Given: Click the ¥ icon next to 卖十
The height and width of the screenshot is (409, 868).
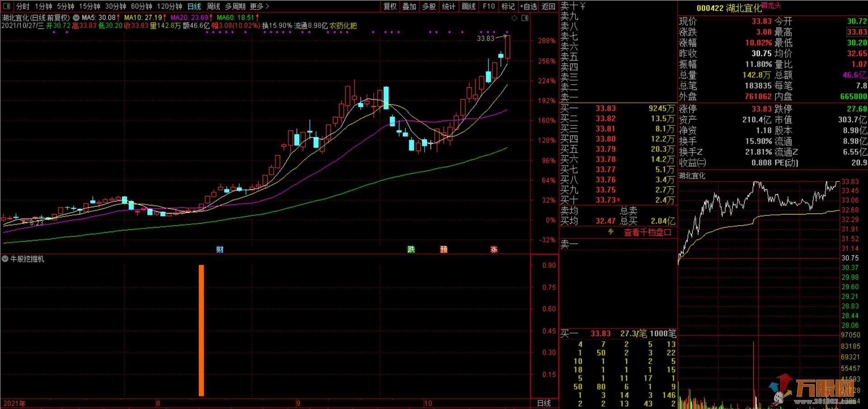Looking at the screenshot, I should (x=583, y=6).
